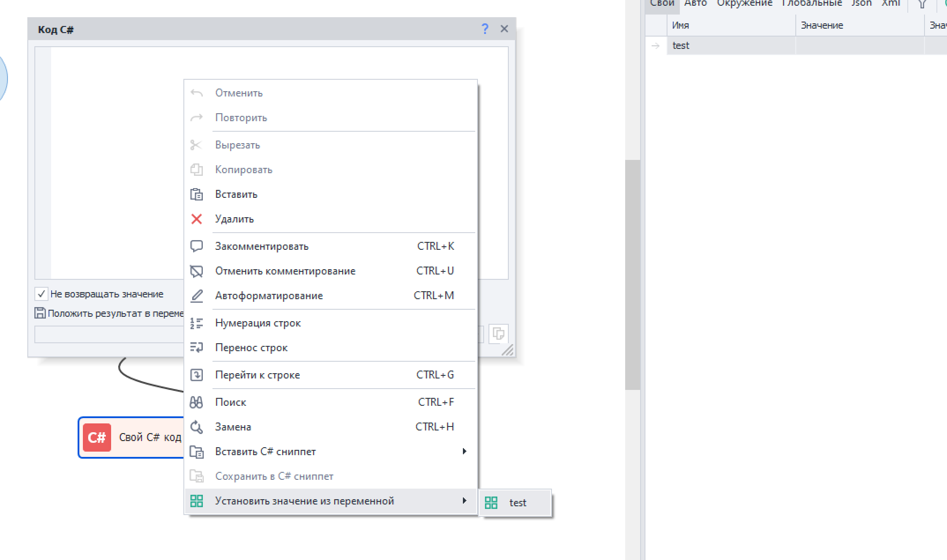
Task: Click the binoculars search icon
Action: click(197, 402)
